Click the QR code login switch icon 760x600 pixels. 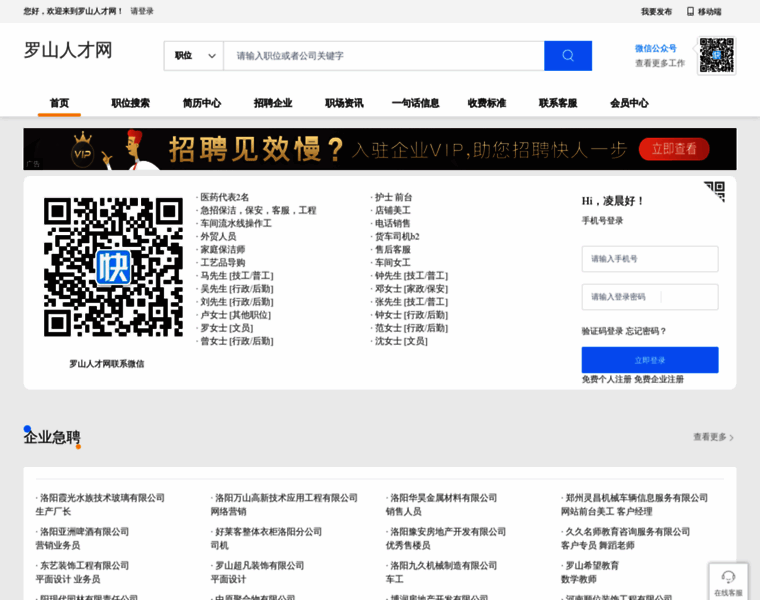tap(713, 192)
